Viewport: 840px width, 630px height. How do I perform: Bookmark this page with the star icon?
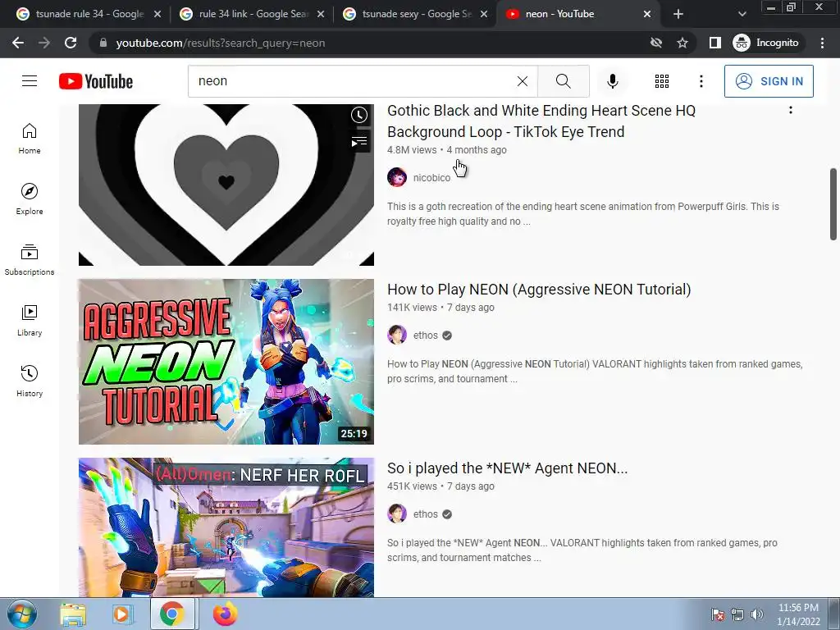[682, 43]
